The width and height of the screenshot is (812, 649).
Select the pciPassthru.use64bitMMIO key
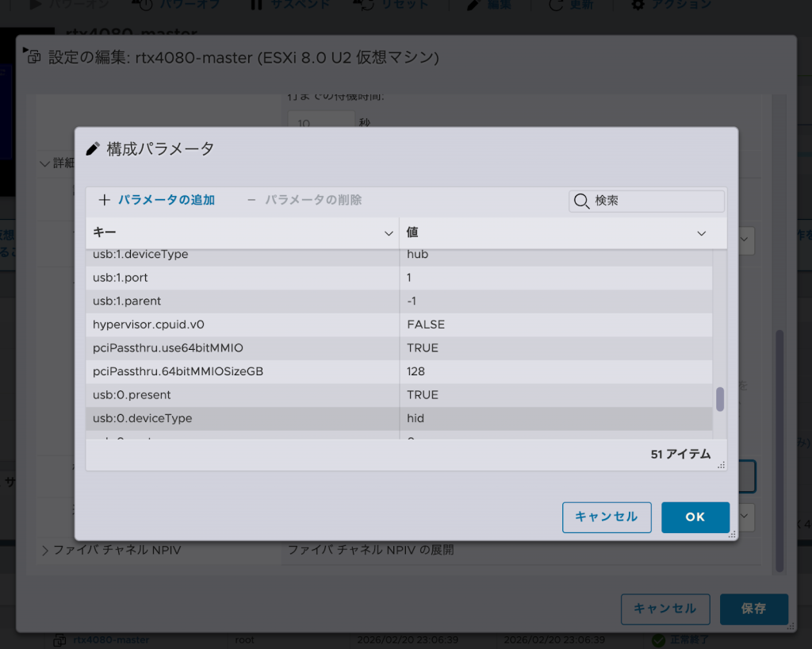click(168, 348)
